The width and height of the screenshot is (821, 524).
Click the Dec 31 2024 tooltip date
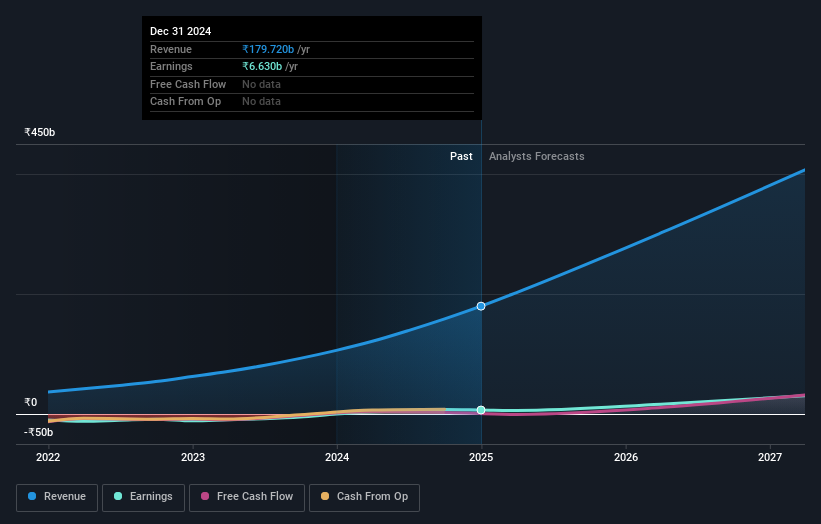coord(181,31)
